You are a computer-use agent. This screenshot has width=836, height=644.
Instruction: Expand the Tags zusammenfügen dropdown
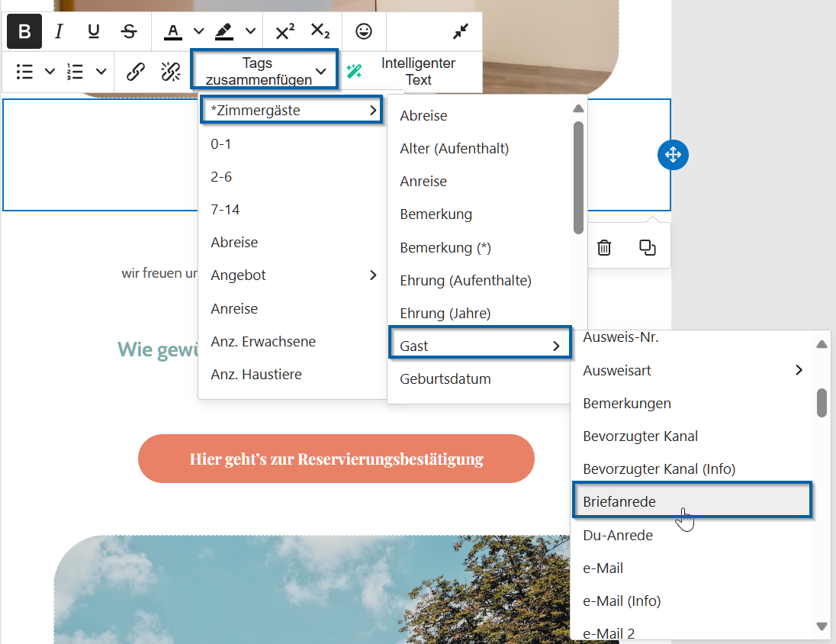pos(264,72)
